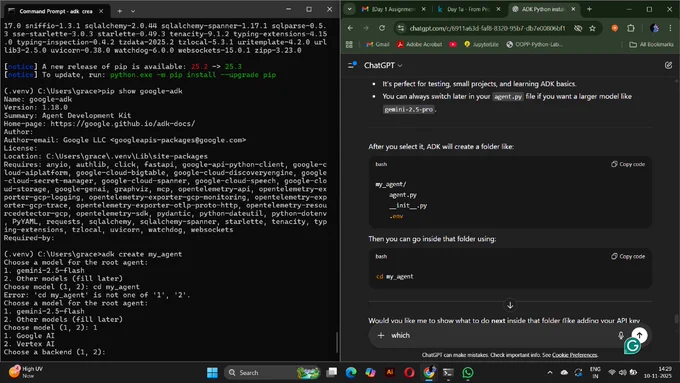This screenshot has height=383, width=680.
Task: Bookmark this page with the star icon
Action: 592,28
